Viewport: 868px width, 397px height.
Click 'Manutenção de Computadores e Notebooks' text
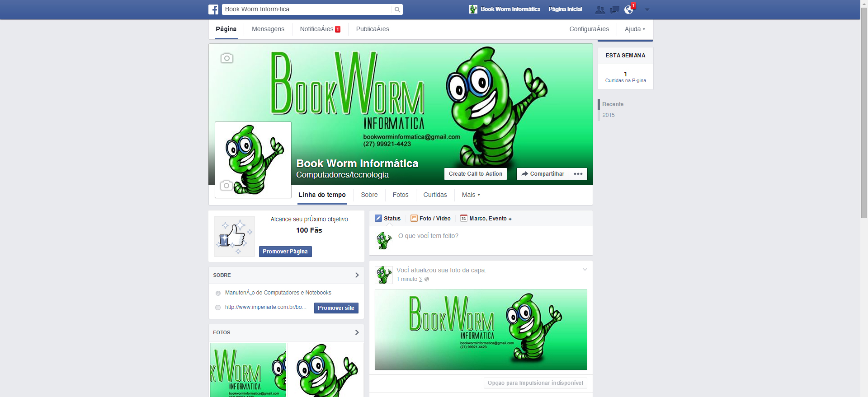tap(278, 293)
